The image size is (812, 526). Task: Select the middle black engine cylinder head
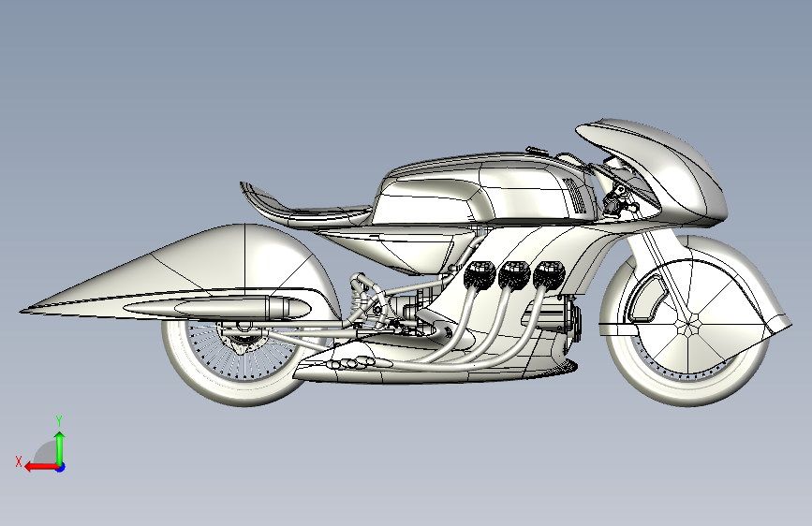click(x=514, y=274)
